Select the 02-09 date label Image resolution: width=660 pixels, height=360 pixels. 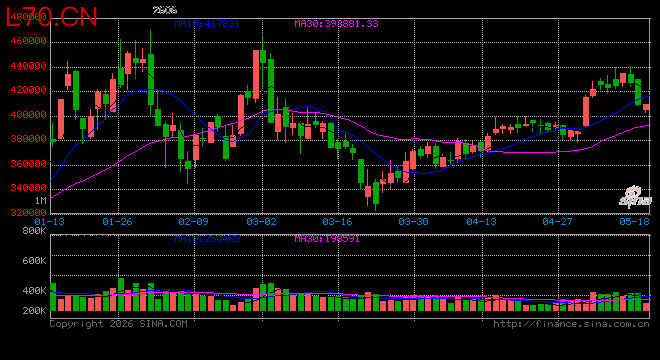(x=194, y=222)
